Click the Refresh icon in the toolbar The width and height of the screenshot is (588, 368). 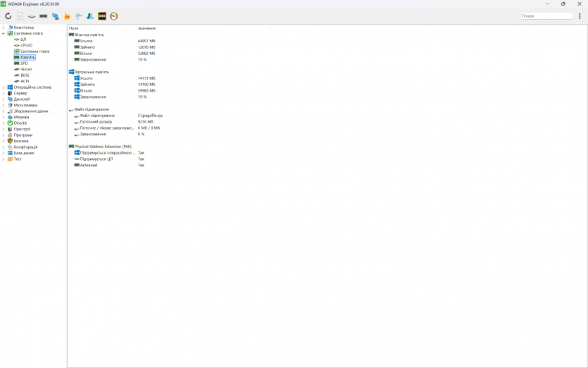pos(8,16)
